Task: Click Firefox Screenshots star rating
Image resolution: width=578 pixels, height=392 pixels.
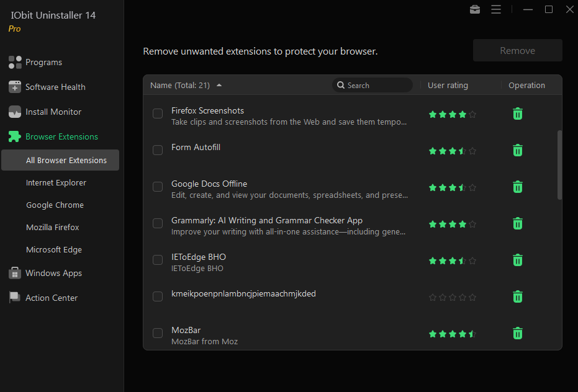Action: pos(453,115)
